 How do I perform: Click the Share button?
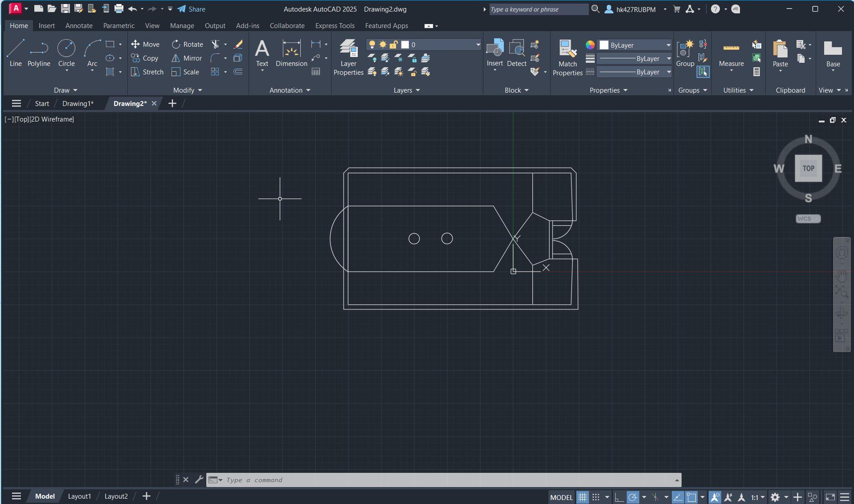pyautogui.click(x=192, y=9)
